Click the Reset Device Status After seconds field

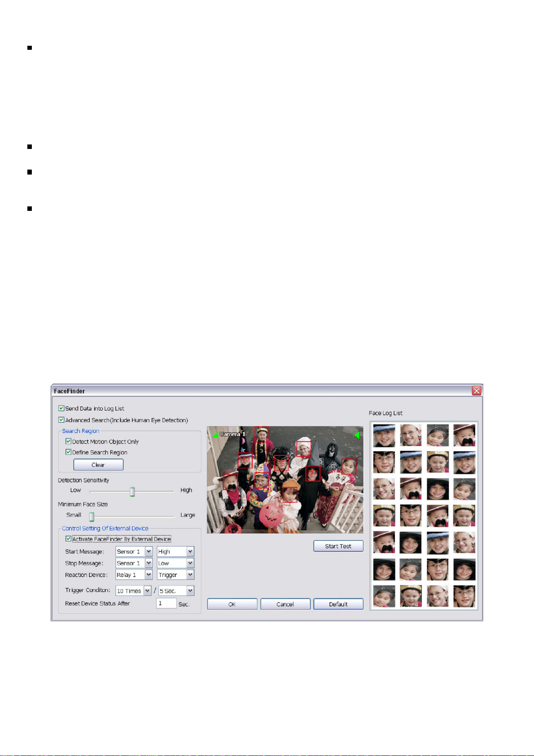tap(166, 603)
